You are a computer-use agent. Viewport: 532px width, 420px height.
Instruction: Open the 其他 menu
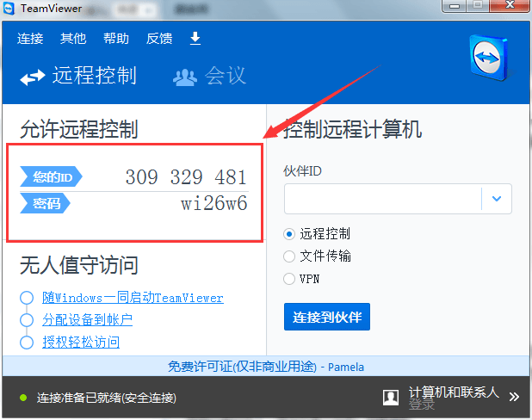coord(73,39)
